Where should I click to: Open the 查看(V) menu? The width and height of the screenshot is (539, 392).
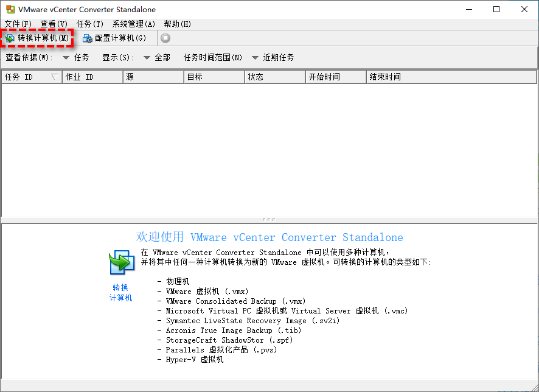(54, 24)
